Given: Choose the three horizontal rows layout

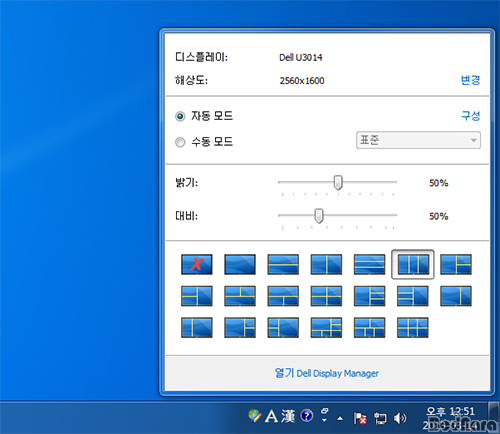Looking at the screenshot, I should pyautogui.click(x=369, y=264).
